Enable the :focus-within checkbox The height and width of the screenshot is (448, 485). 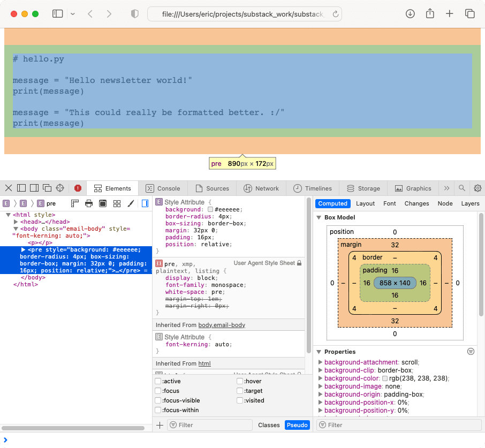click(158, 410)
